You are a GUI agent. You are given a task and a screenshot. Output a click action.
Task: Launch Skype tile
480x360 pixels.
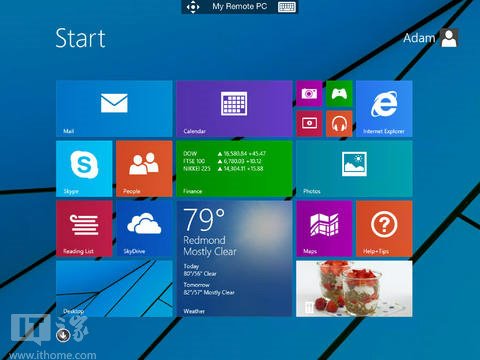pyautogui.click(x=84, y=168)
